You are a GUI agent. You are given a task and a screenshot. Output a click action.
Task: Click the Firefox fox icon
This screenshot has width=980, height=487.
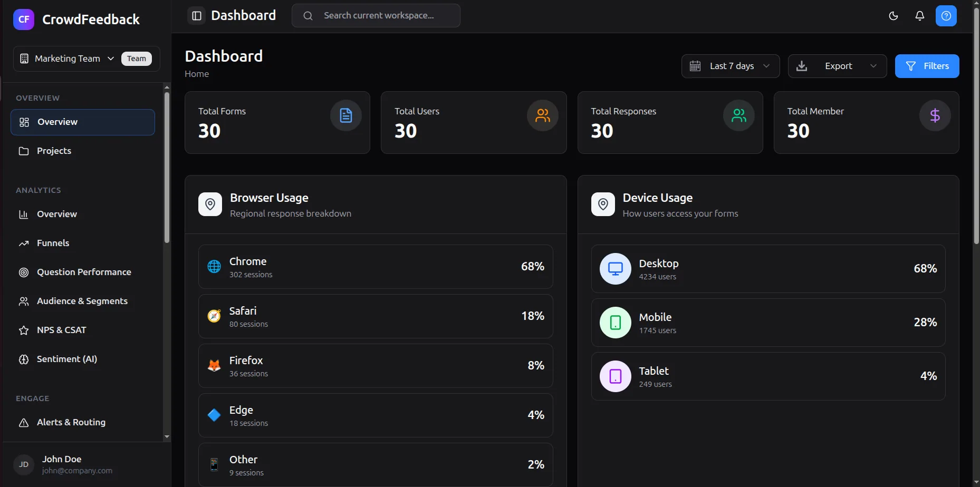click(x=214, y=366)
